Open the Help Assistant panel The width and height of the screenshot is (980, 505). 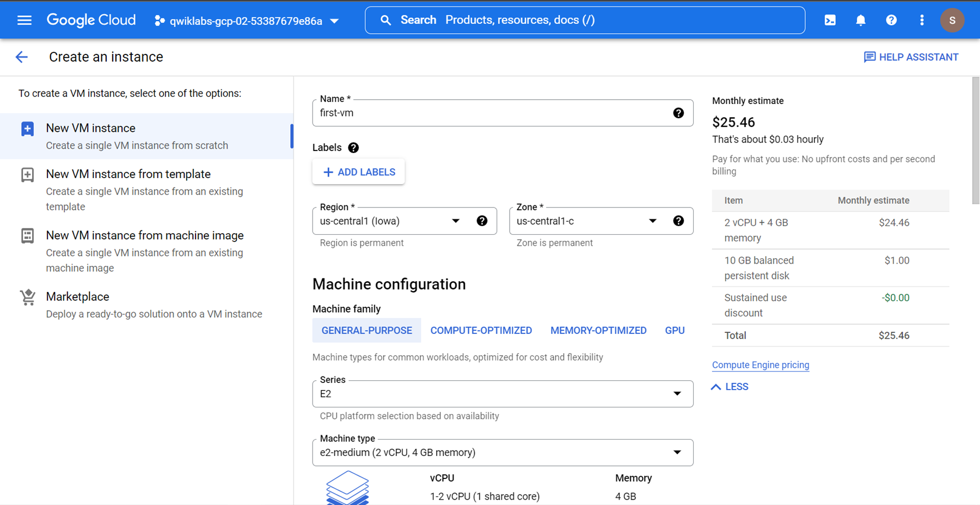[911, 57]
